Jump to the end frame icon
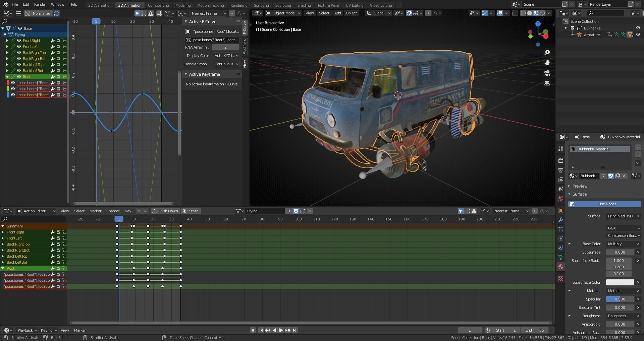The height and width of the screenshot is (341, 644). coord(294,330)
